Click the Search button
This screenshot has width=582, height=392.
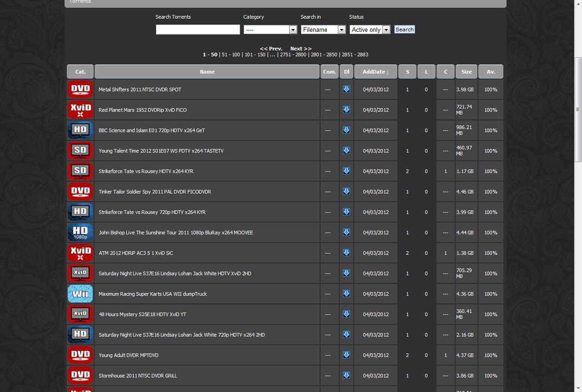tap(405, 30)
